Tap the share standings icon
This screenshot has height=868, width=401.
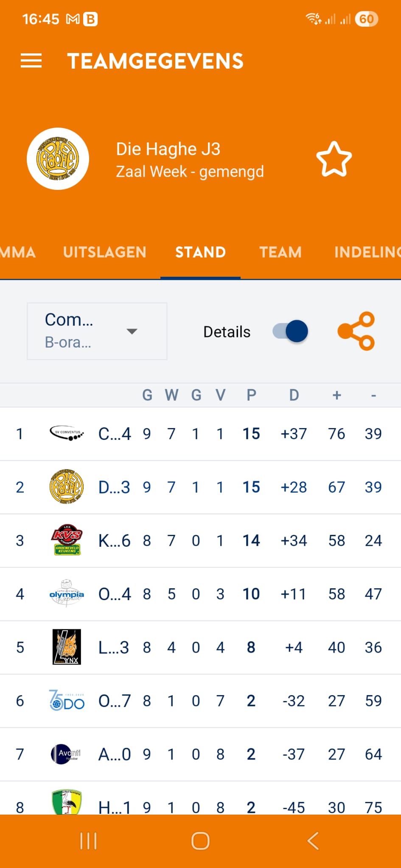pyautogui.click(x=356, y=331)
